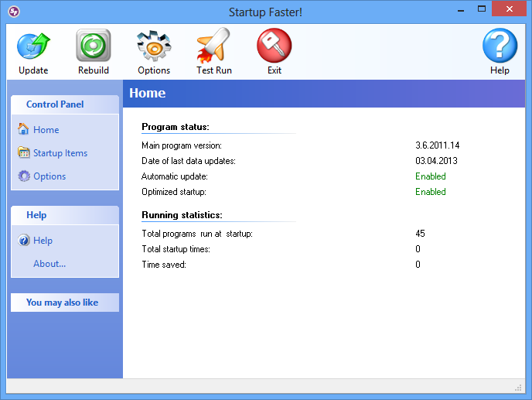Screen dimensions: 532x400
Task: Click the Program status heading
Action: [176, 127]
